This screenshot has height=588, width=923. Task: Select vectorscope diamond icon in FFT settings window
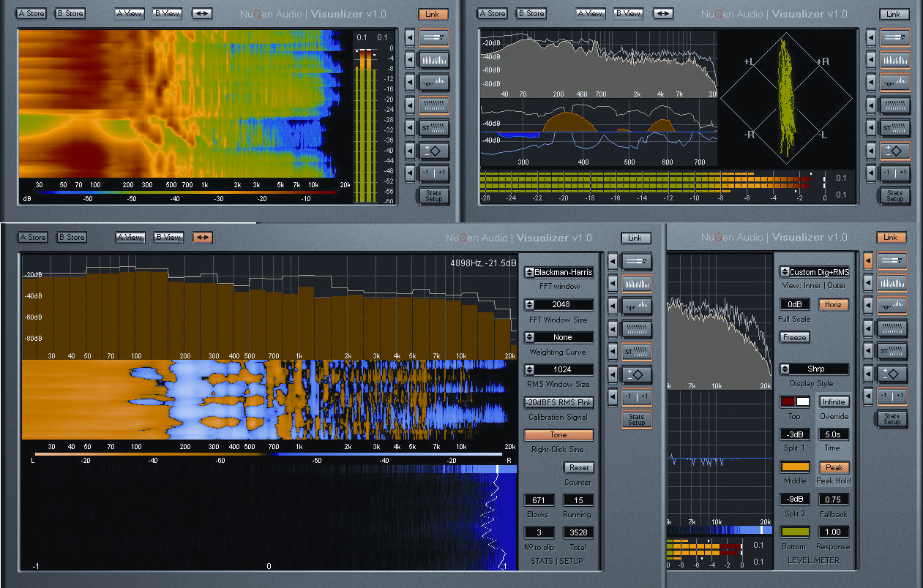[x=637, y=374]
